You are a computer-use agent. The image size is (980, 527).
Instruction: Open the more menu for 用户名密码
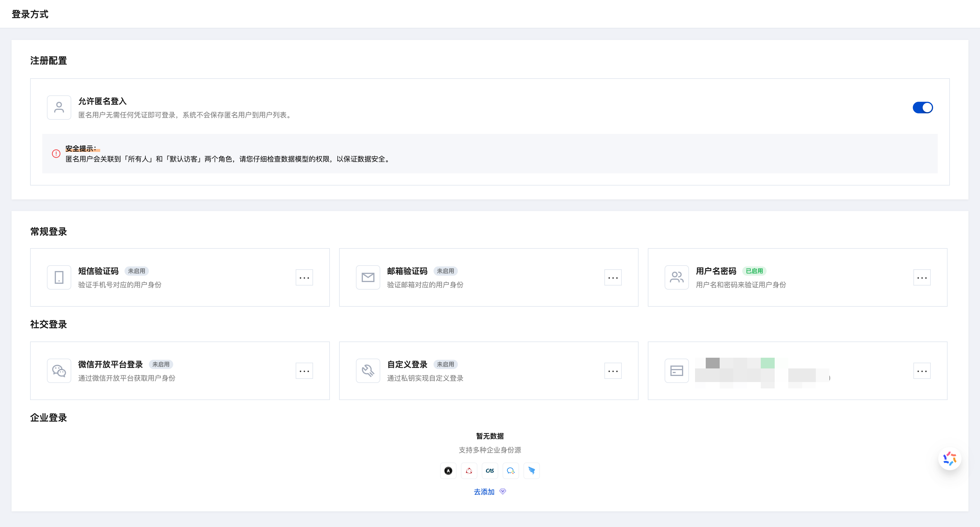click(x=922, y=278)
